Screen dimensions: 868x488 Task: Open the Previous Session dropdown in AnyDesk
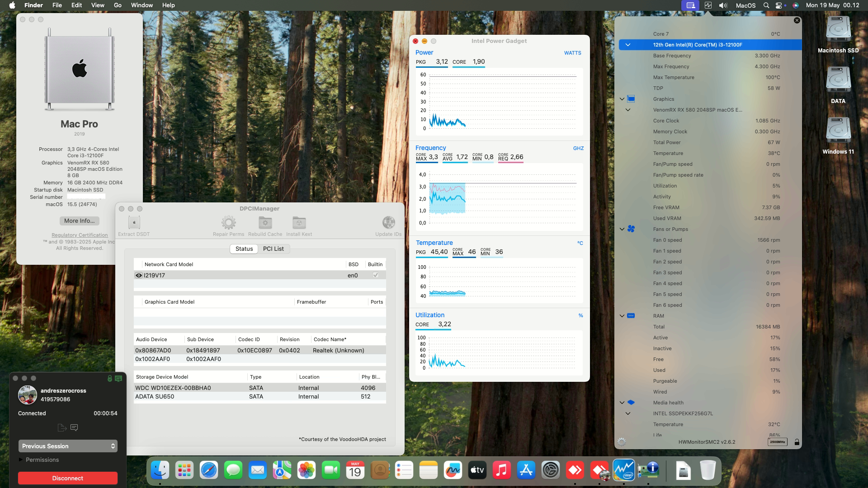[67, 446]
